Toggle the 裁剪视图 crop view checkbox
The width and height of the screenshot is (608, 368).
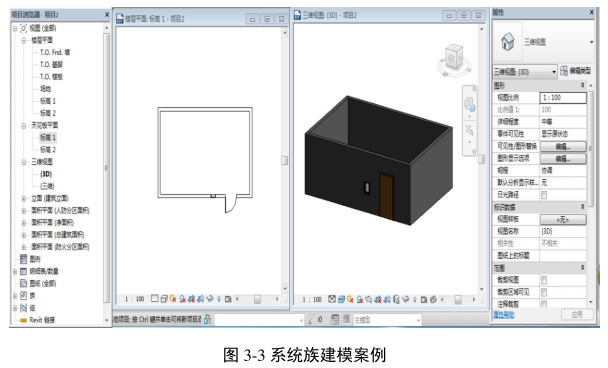(544, 280)
